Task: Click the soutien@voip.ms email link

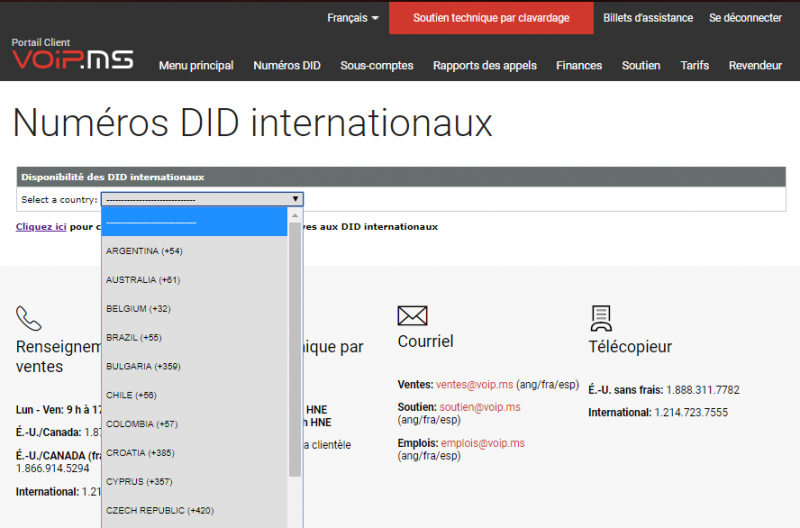Action: 480,407
